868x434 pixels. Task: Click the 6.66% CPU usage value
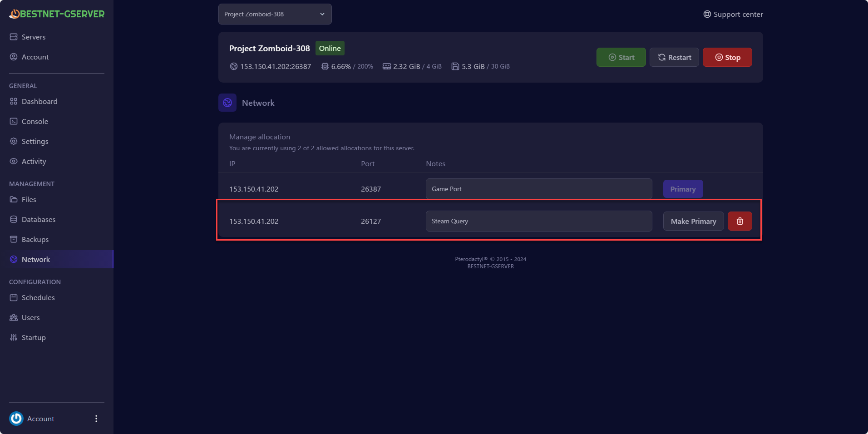tap(341, 66)
